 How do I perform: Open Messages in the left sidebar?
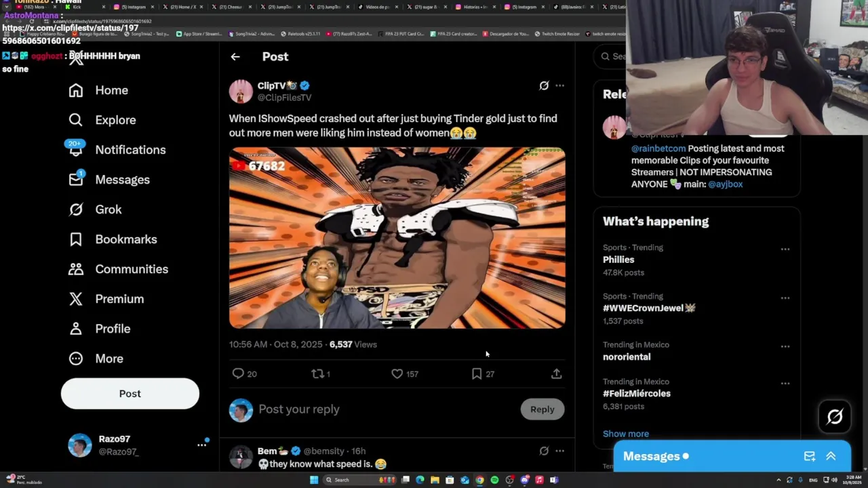coord(108,180)
